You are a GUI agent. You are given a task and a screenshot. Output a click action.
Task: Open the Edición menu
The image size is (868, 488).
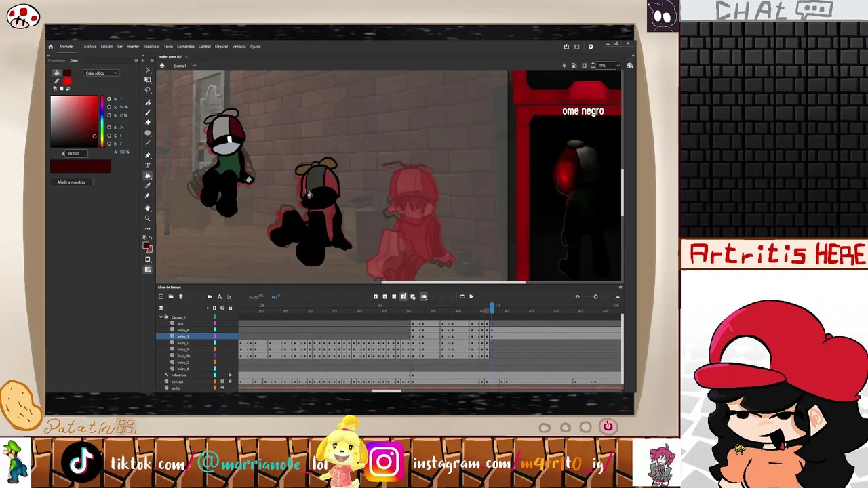point(107,47)
